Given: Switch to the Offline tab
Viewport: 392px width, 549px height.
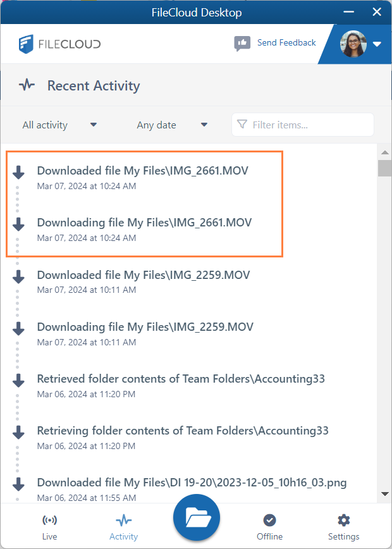Looking at the screenshot, I should [269, 527].
